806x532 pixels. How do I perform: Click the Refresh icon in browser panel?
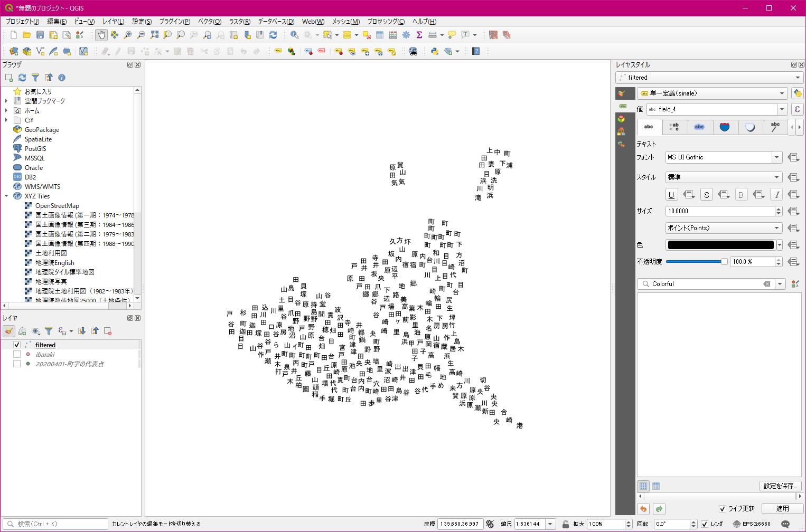(22, 78)
